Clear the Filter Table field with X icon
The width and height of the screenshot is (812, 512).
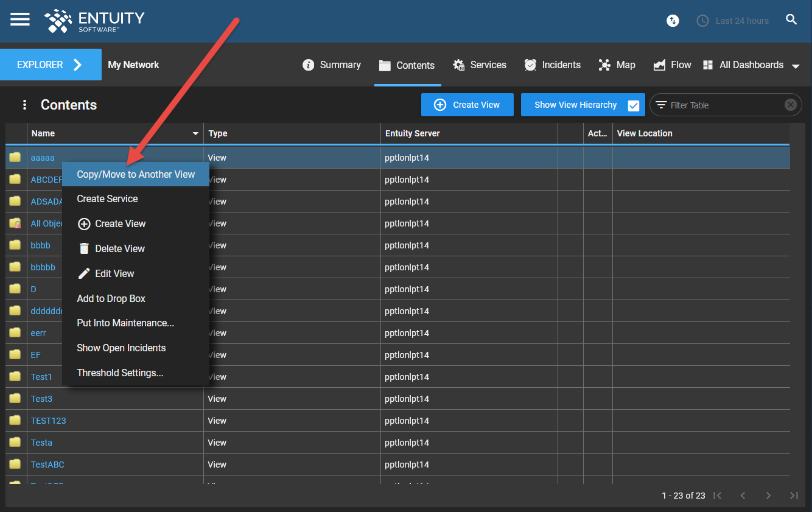coord(791,105)
